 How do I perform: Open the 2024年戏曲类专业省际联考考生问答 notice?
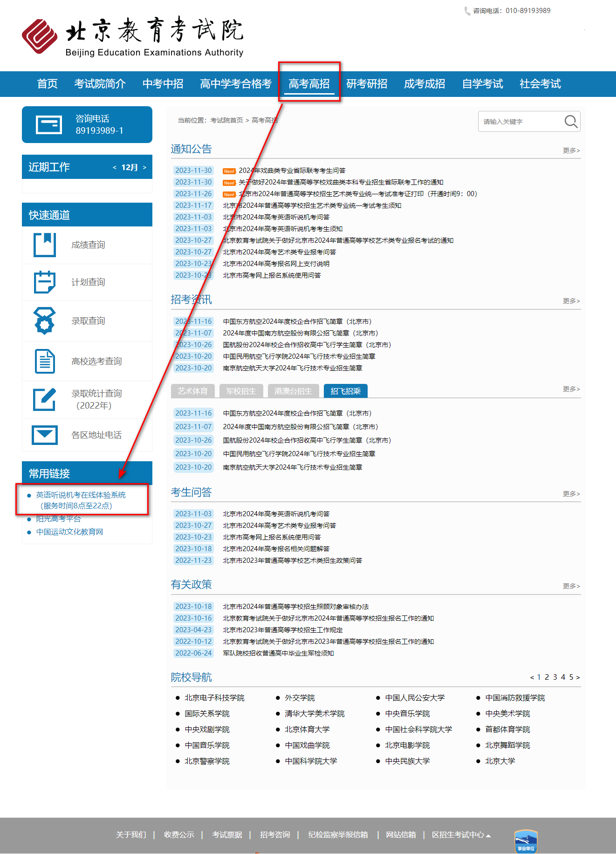[292, 171]
